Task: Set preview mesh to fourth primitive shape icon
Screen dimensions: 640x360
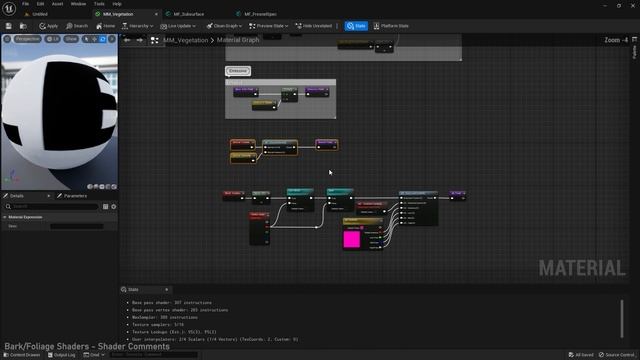Action: click(x=108, y=187)
